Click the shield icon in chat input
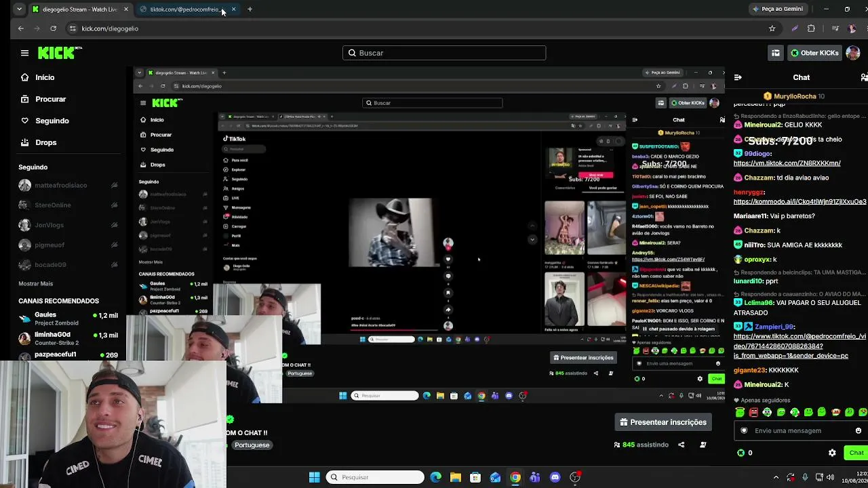The image size is (868, 488). click(x=744, y=430)
